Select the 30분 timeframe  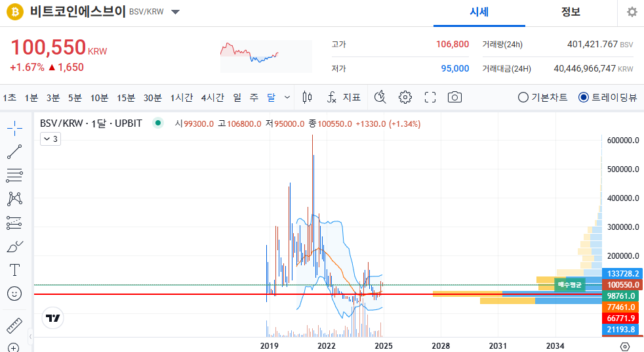pyautogui.click(x=152, y=98)
